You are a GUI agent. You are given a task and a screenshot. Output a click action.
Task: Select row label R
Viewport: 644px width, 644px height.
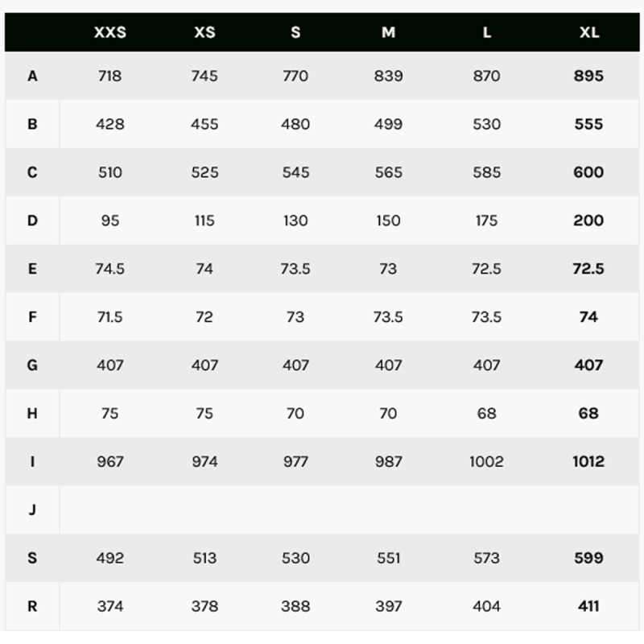(32, 606)
